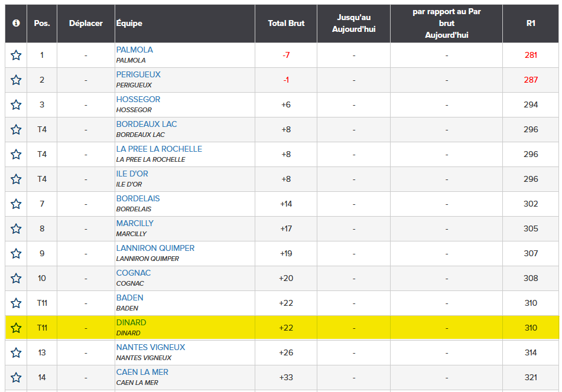Favorite the BORDELAIS row star

point(16,204)
